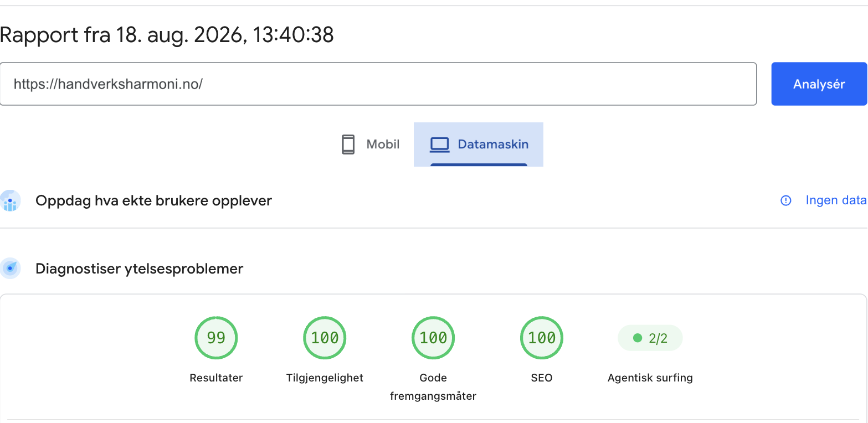Click the Diagnostiser ytelsesproblemer heading

click(140, 269)
